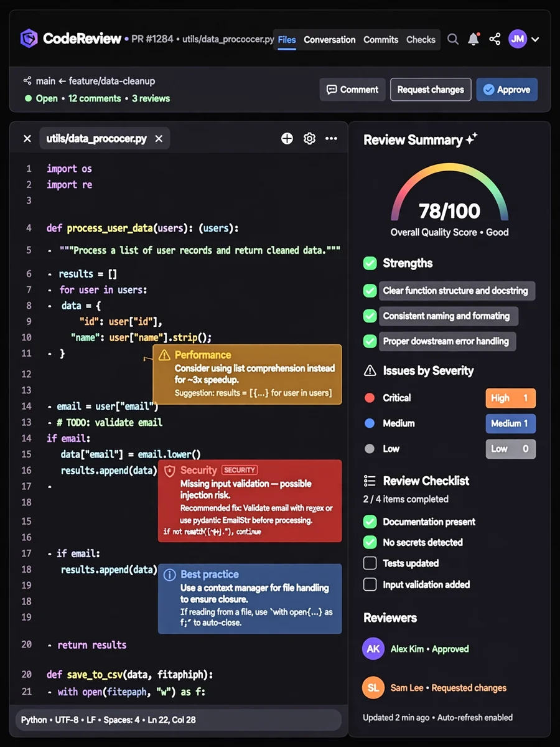560x747 pixels.
Task: Click the blue Medium 1 badge
Action: pyautogui.click(x=510, y=423)
